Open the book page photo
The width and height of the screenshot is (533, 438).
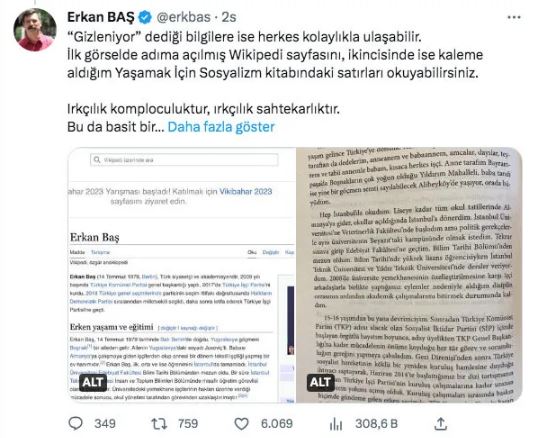coord(409,275)
